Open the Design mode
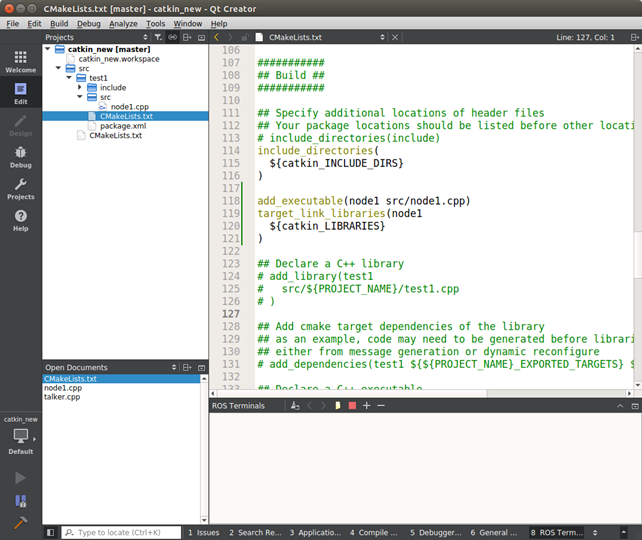 20,125
